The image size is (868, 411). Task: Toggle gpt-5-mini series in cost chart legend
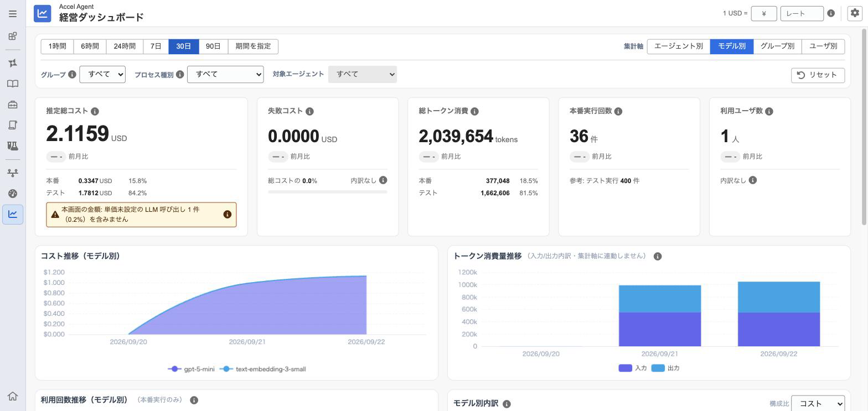(x=191, y=369)
